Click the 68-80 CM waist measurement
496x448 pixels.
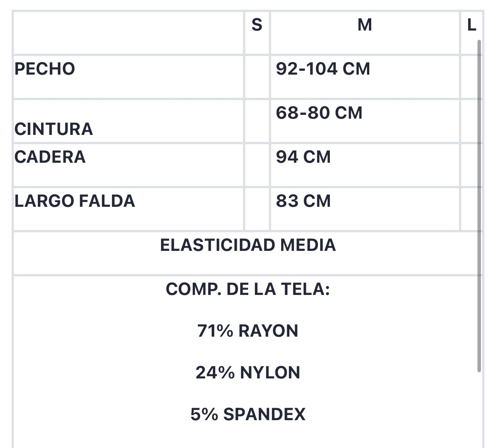coord(319,113)
